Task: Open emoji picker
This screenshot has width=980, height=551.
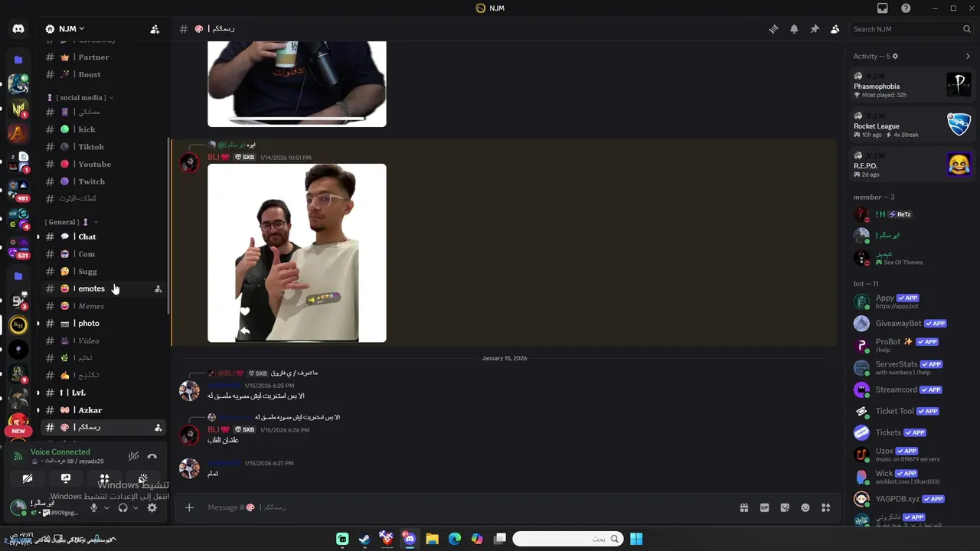Action: point(805,507)
